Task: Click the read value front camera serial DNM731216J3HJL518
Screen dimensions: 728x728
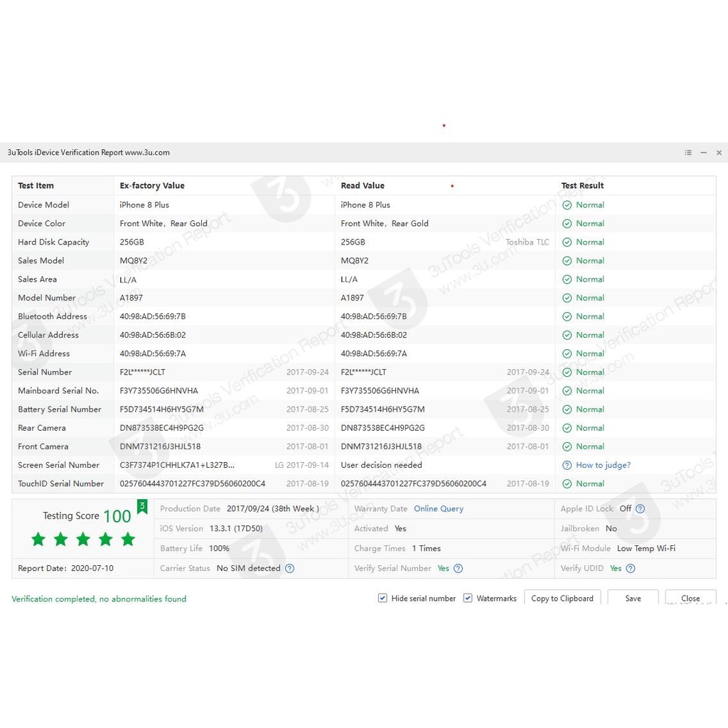Action: 381,446
